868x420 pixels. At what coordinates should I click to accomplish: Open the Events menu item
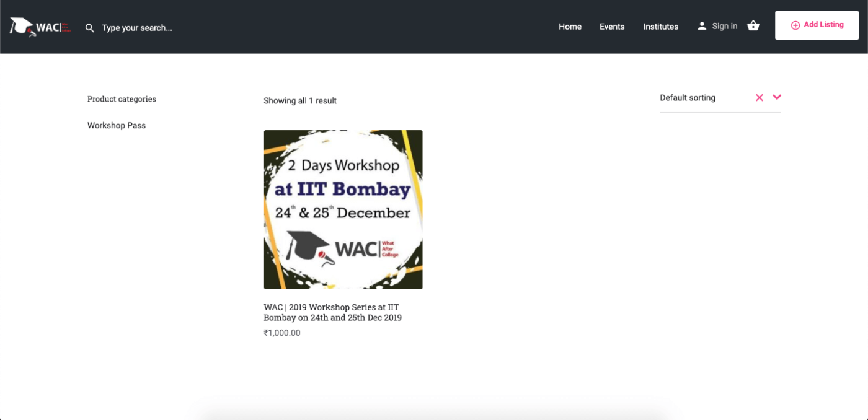612,27
